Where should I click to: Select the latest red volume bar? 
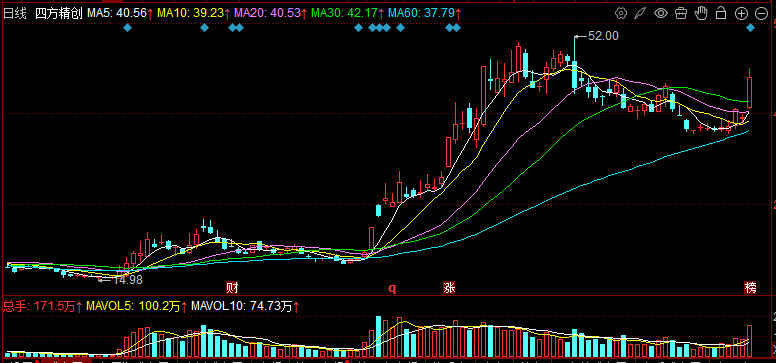(750, 341)
